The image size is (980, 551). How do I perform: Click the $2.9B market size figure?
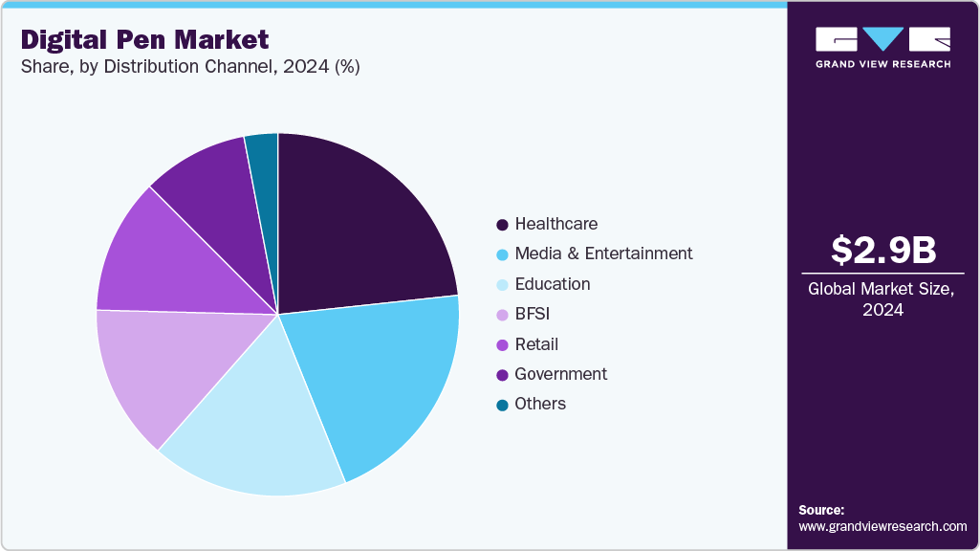point(882,251)
